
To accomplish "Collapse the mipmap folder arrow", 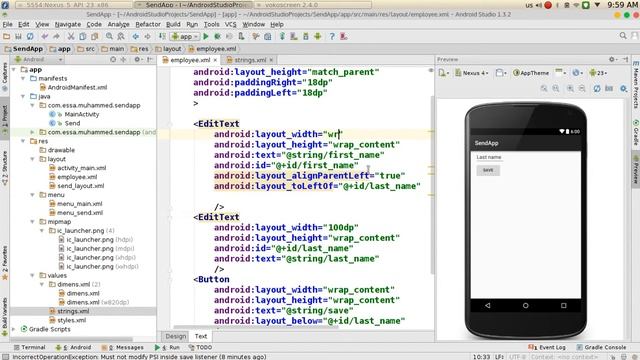I will point(32,222).
